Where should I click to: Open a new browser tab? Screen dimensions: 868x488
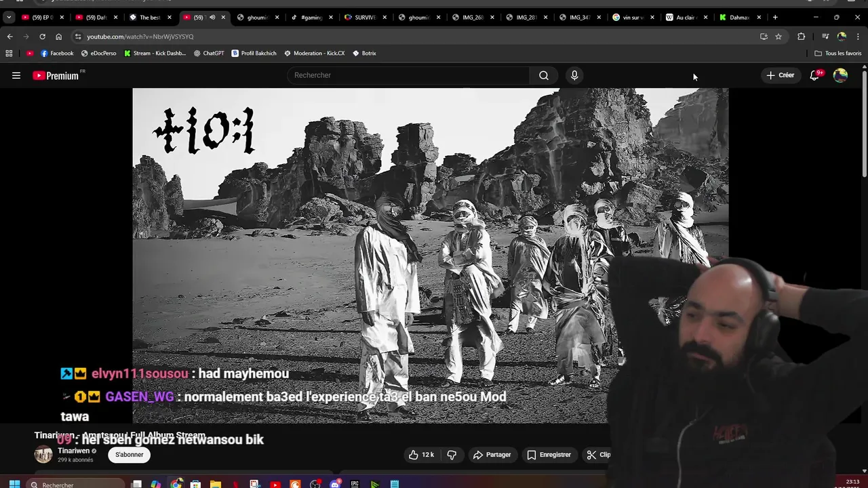point(775,18)
